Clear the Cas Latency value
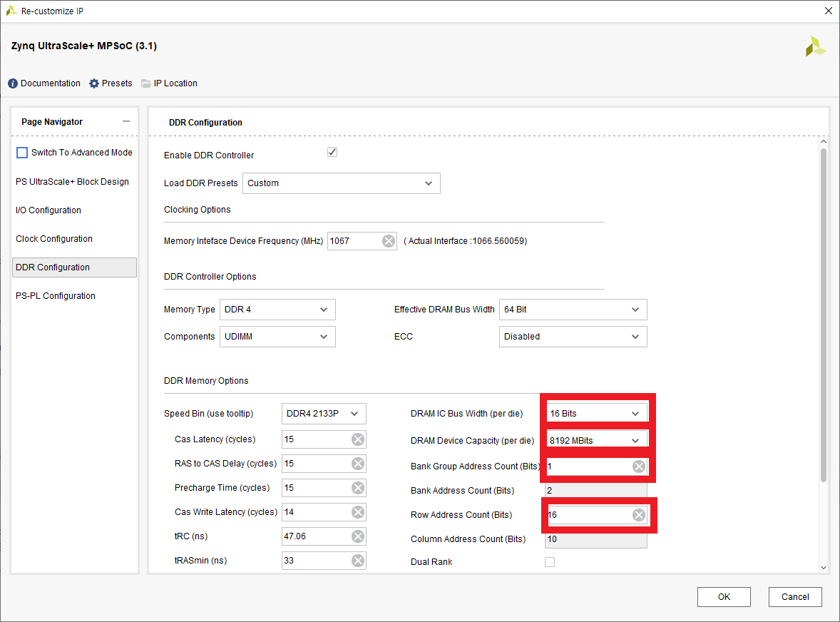 pos(358,439)
